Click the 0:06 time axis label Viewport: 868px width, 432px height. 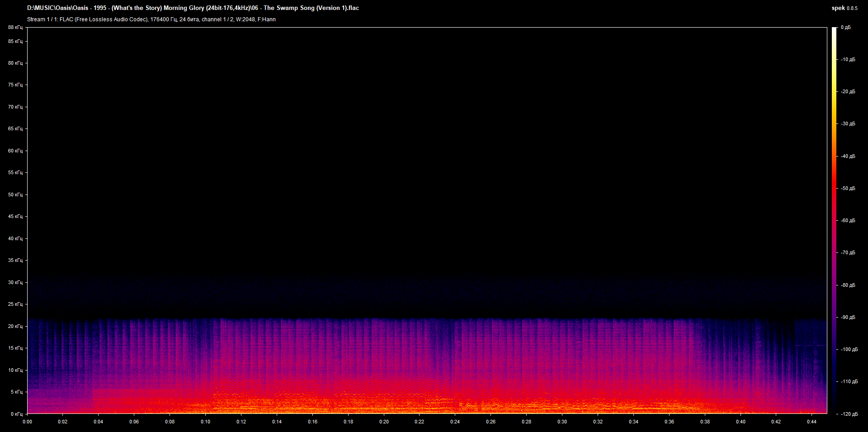(134, 422)
